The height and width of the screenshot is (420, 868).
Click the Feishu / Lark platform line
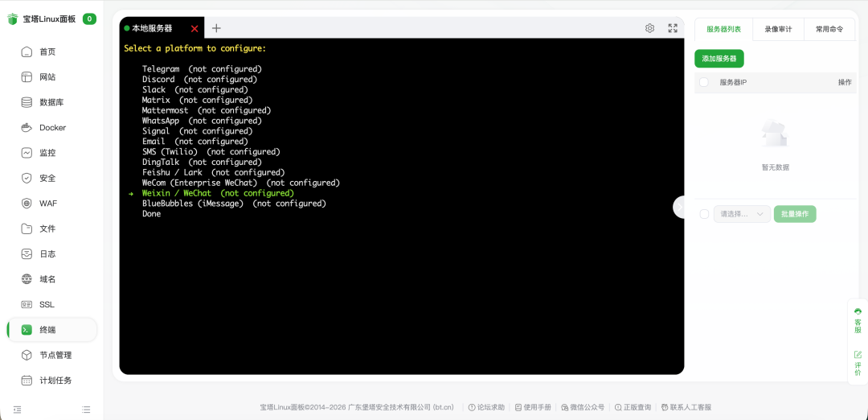click(214, 172)
